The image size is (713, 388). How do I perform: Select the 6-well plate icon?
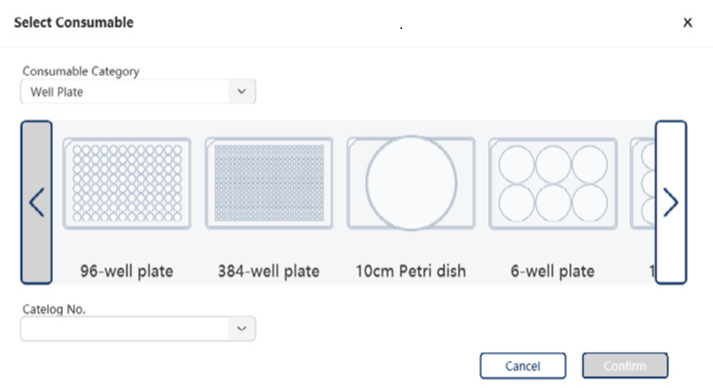click(553, 183)
